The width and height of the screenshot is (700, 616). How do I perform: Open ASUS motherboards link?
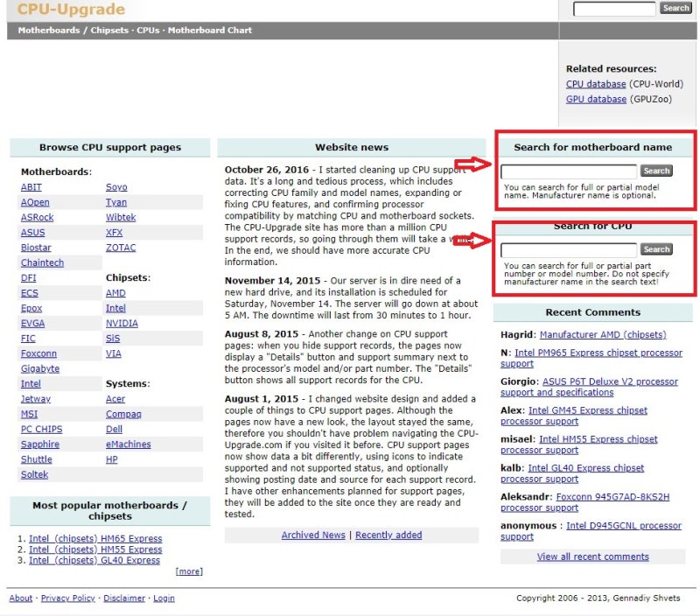33,233
